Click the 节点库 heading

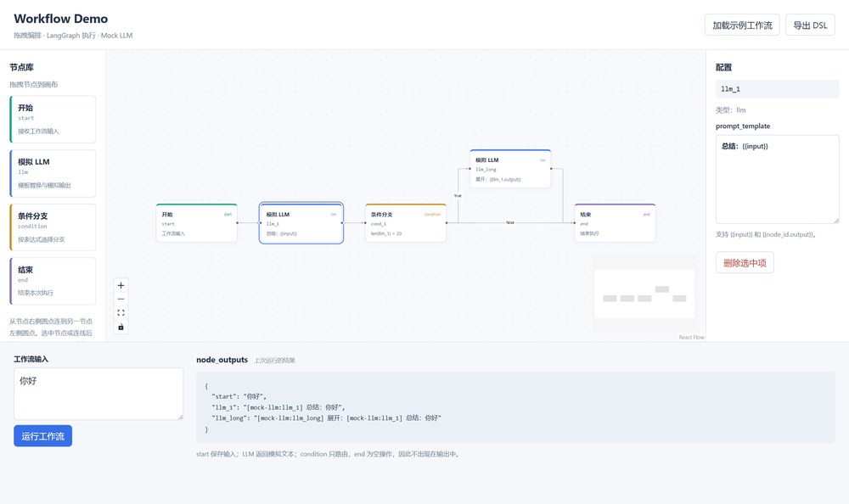click(x=22, y=67)
